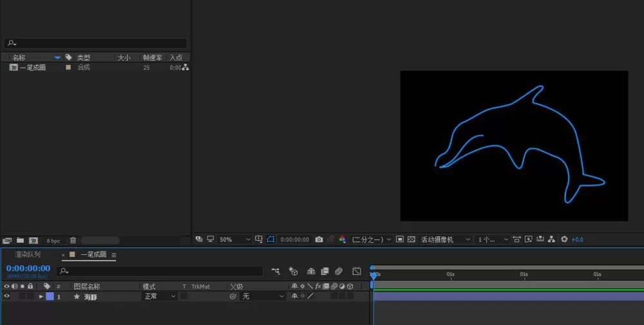Toggle pixel aspect ratio correction icon
This screenshot has height=325, width=644.
(517, 239)
